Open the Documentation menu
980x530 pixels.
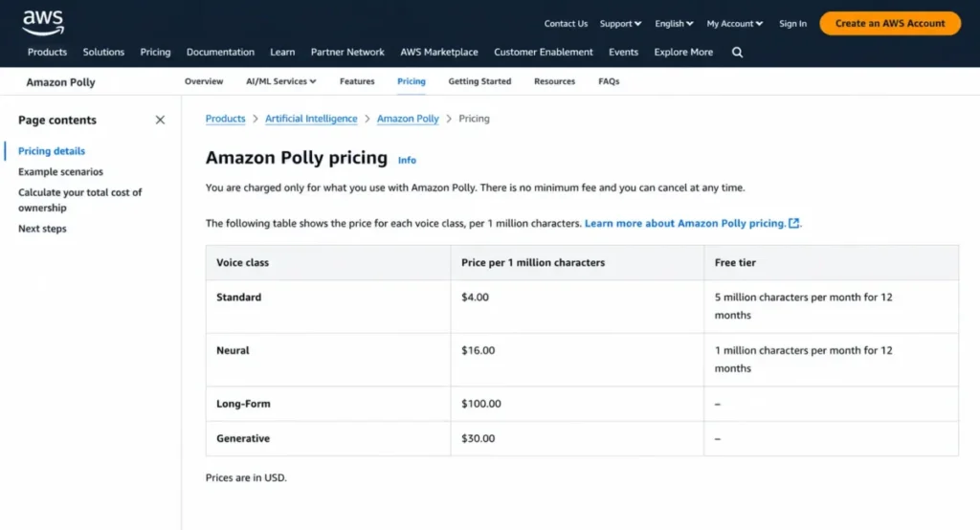[220, 52]
